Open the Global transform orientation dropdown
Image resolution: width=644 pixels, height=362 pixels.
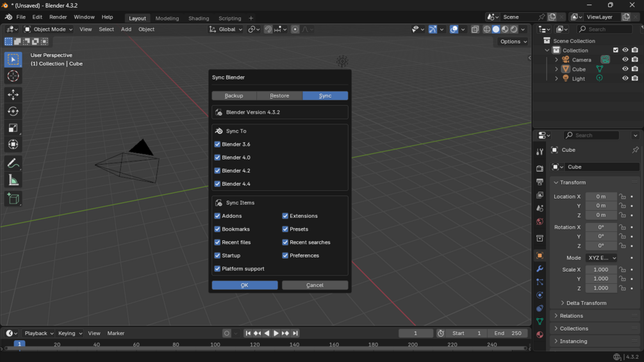226,29
